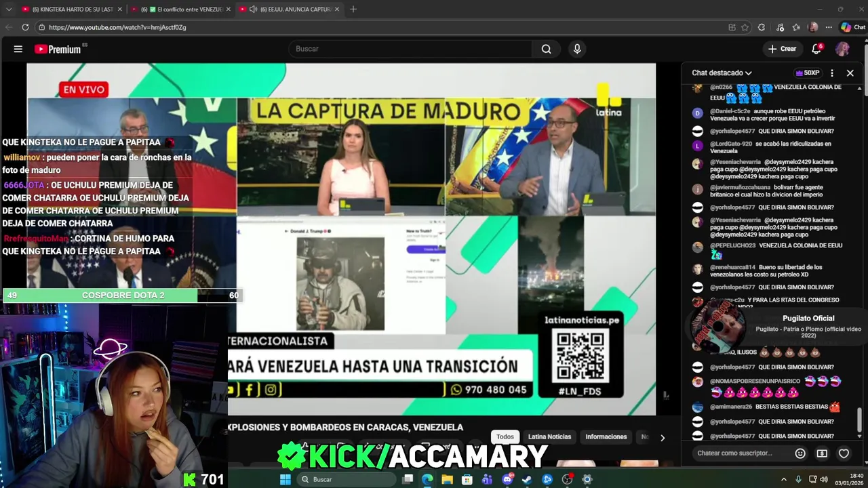The height and width of the screenshot is (488, 868).
Task: Open Microsoft Edge from the taskbar
Action: (427, 479)
